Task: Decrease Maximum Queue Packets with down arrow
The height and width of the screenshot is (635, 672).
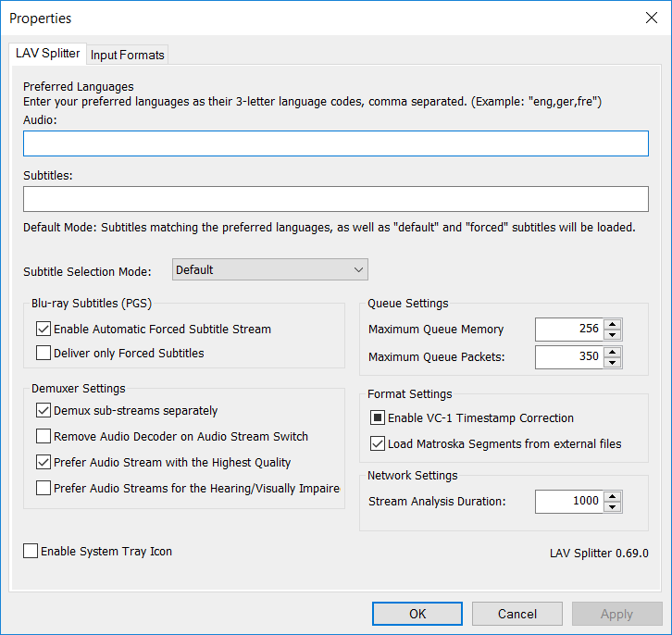Action: tap(612, 362)
